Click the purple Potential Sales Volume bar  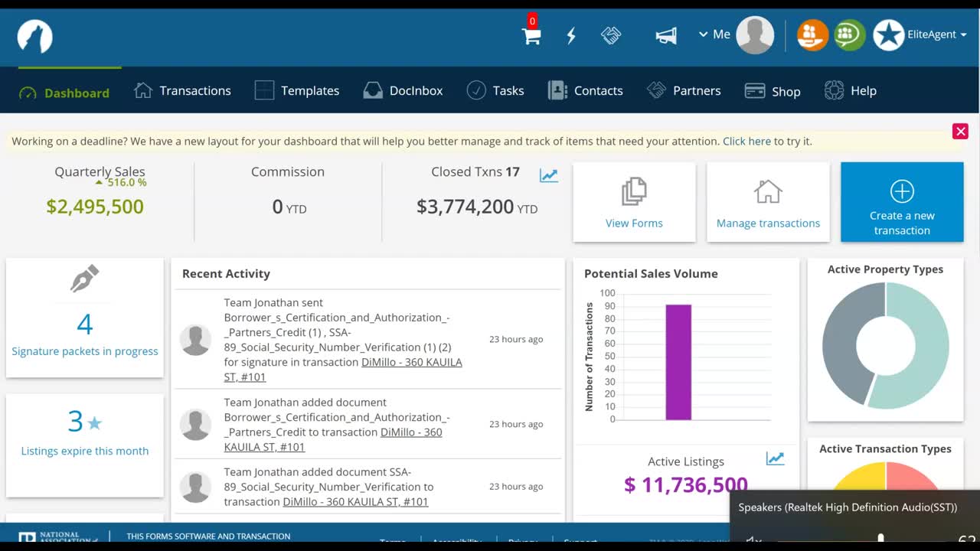[678, 362]
